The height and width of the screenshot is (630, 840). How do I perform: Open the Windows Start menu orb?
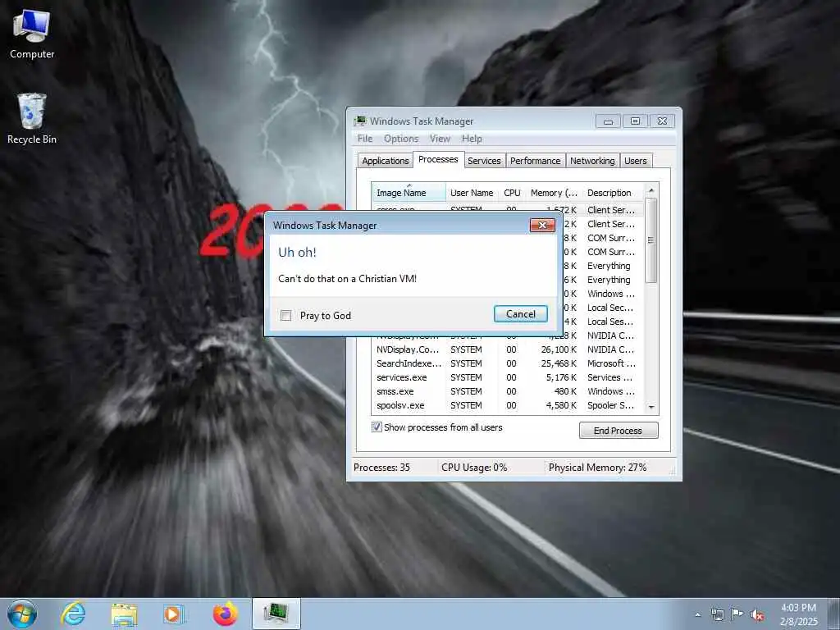22,614
